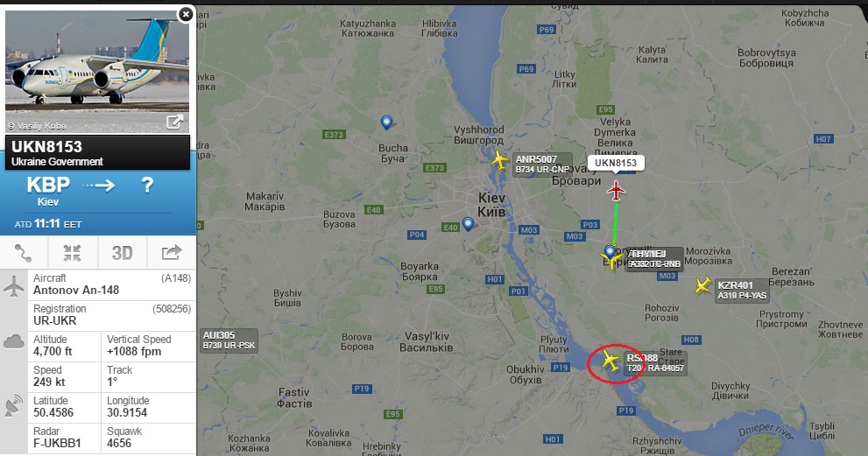Select the KZR401 aircraft icon
The width and height of the screenshot is (868, 456).
pyautogui.click(x=703, y=285)
